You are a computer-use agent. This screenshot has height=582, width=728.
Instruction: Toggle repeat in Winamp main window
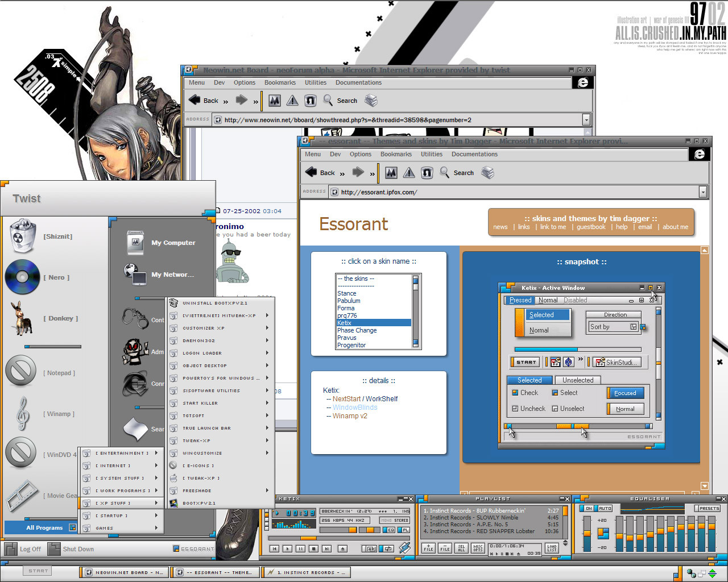click(387, 548)
